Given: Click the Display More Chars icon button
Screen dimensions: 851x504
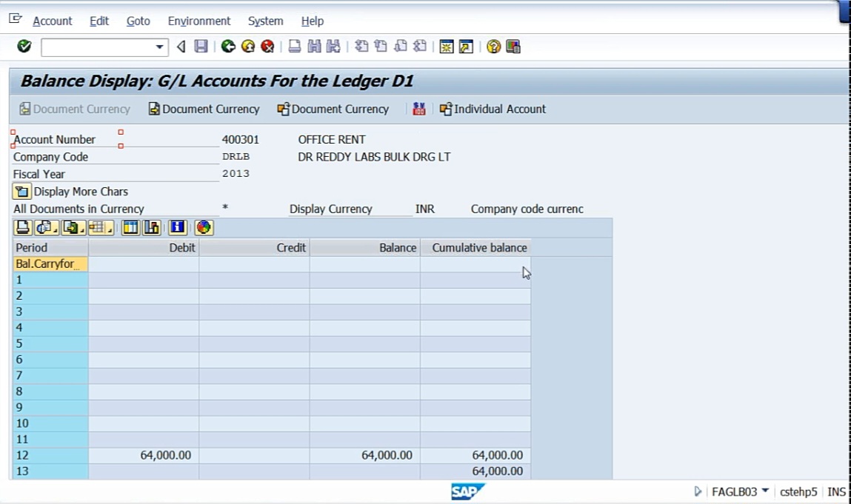Looking at the screenshot, I should point(21,192).
